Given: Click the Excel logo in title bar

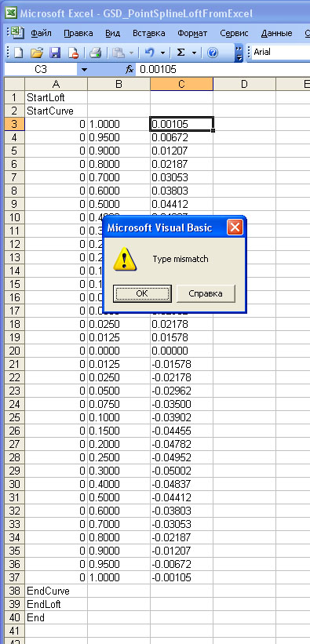Looking at the screenshot, I should [12, 13].
